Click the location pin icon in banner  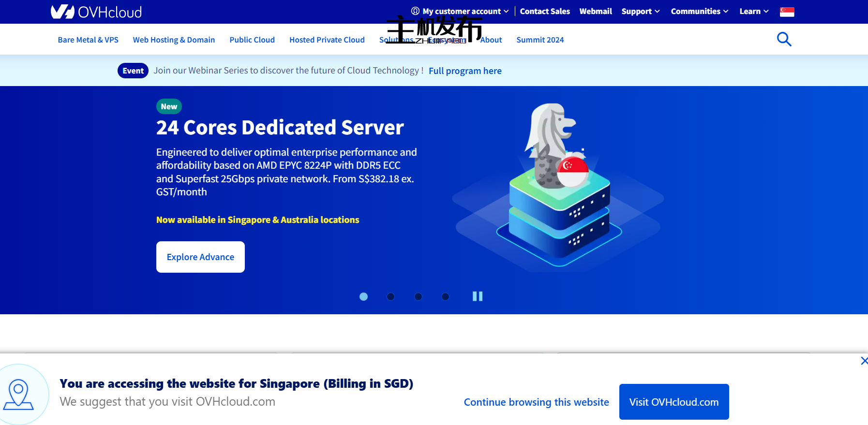pyautogui.click(x=19, y=395)
